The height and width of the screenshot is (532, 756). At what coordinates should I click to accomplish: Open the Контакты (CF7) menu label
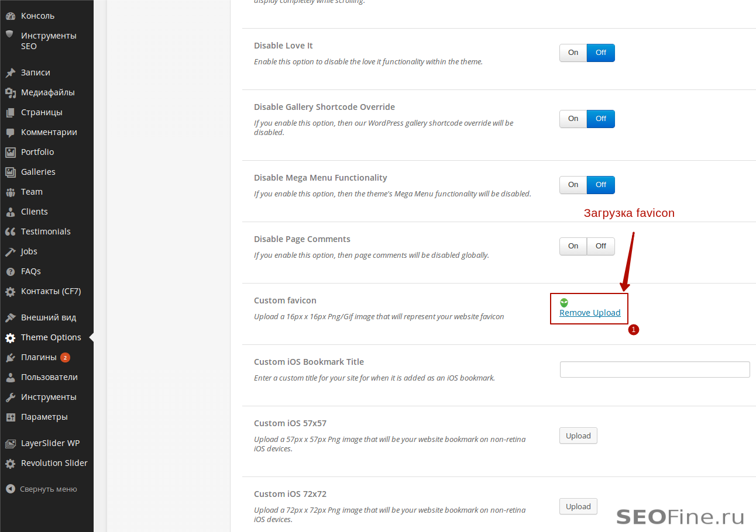click(x=51, y=291)
